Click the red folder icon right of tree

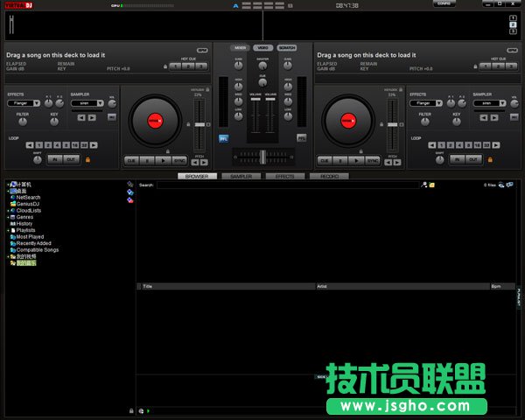click(x=130, y=200)
